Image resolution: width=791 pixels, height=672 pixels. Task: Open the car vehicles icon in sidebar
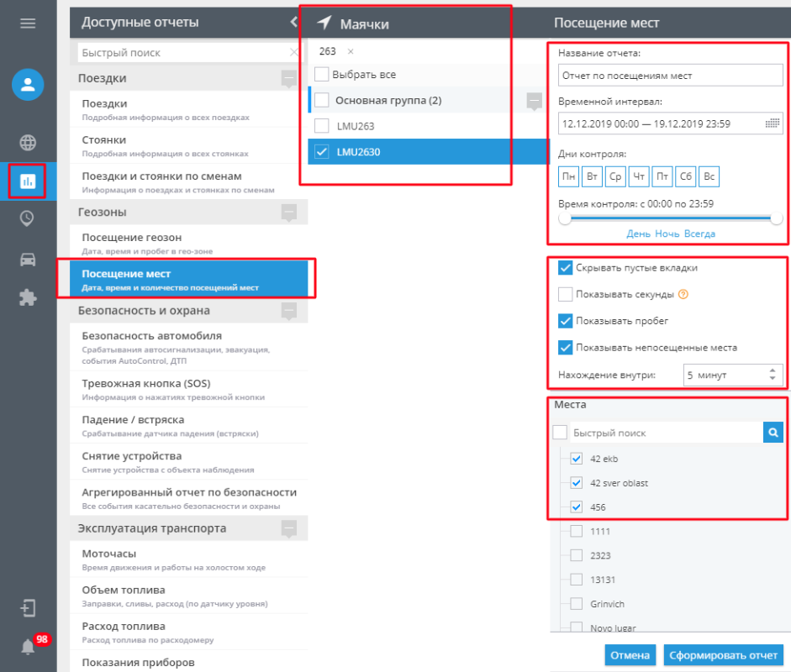(28, 260)
